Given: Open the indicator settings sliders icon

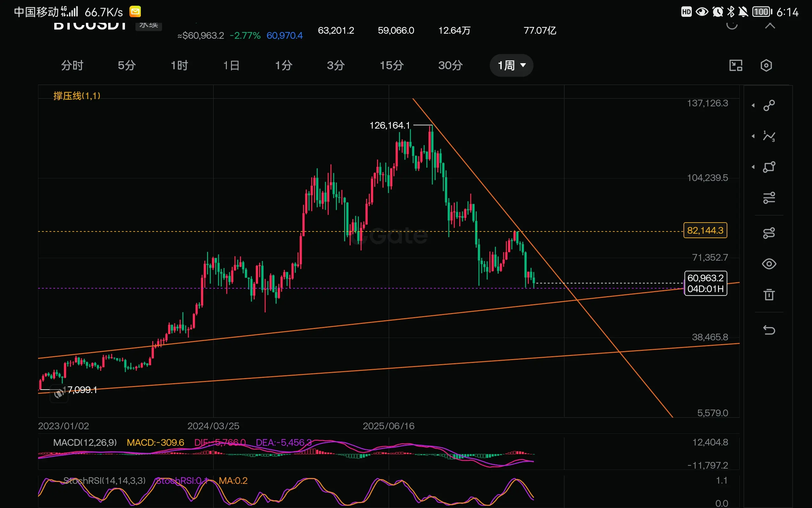Looking at the screenshot, I should tap(769, 198).
